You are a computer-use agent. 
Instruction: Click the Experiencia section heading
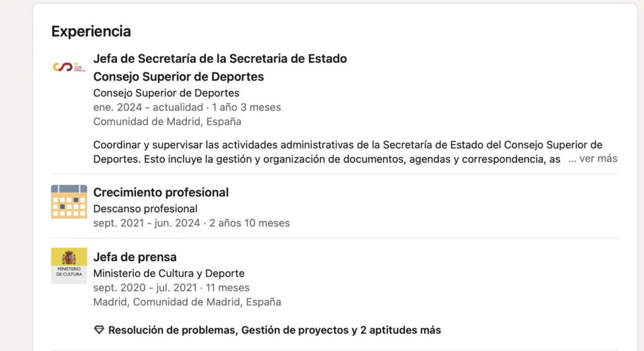[x=91, y=31]
